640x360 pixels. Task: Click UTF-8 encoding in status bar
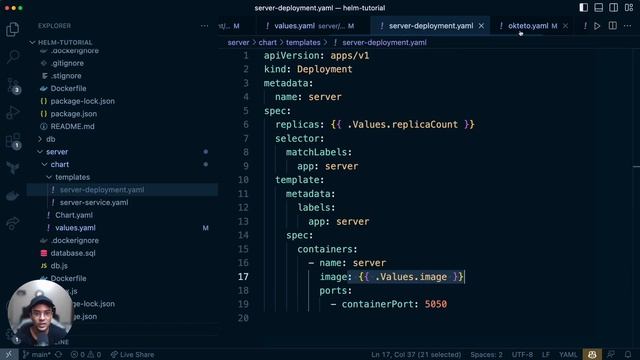click(x=522, y=354)
